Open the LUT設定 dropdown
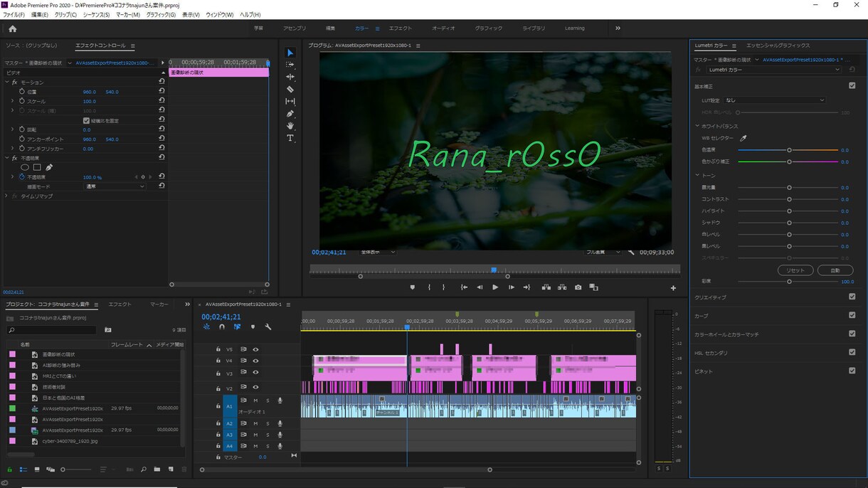The height and width of the screenshot is (488, 868). click(x=774, y=100)
